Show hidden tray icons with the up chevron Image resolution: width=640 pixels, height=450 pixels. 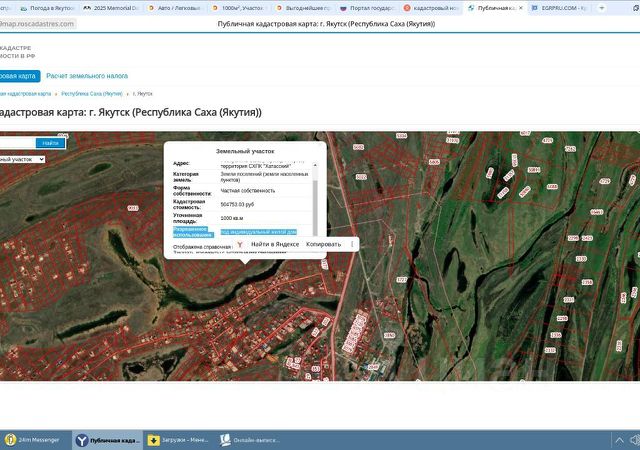click(x=619, y=440)
